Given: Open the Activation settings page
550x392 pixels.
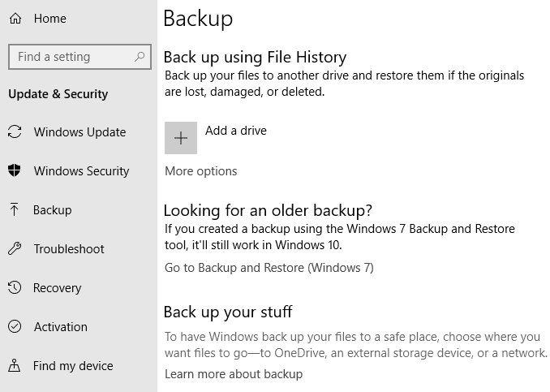Looking at the screenshot, I should coord(79,327).
